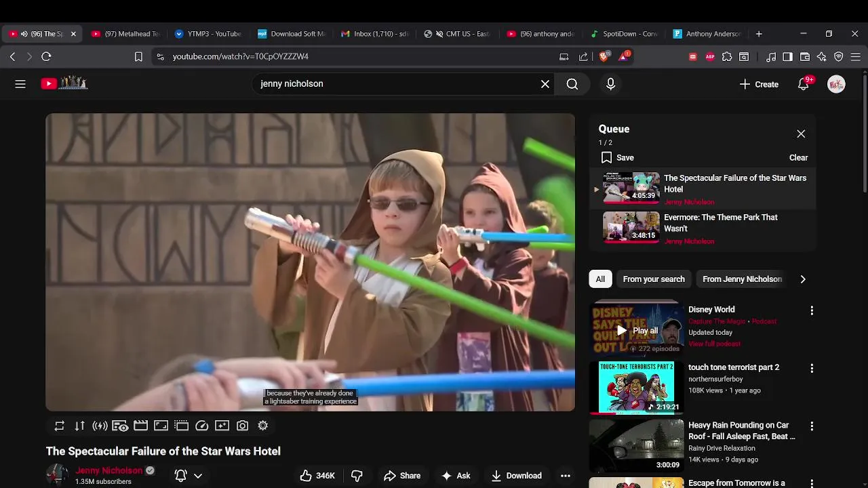The height and width of the screenshot is (488, 868).
Task: Open the browser main hamburger menu
Action: (856, 57)
